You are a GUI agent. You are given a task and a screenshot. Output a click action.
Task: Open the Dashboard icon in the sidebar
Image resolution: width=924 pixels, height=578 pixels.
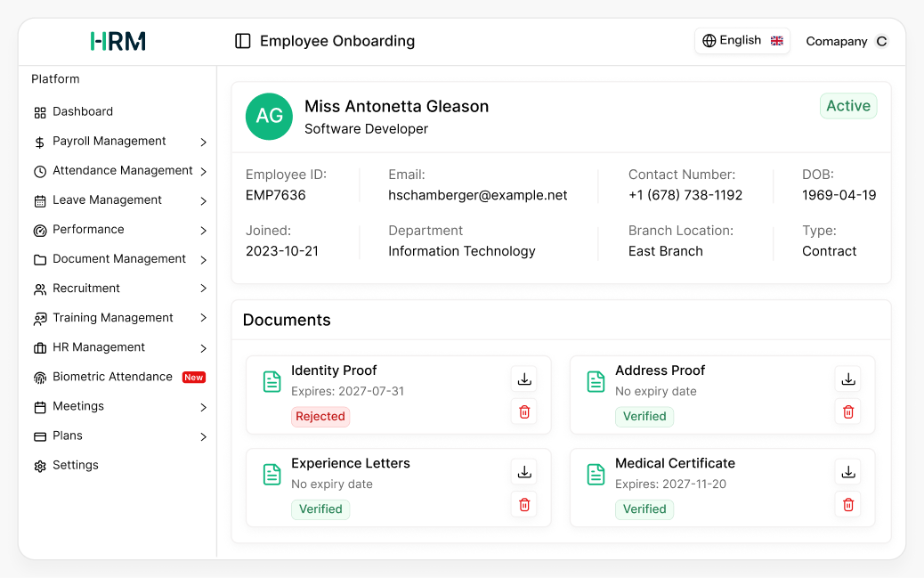click(38, 111)
